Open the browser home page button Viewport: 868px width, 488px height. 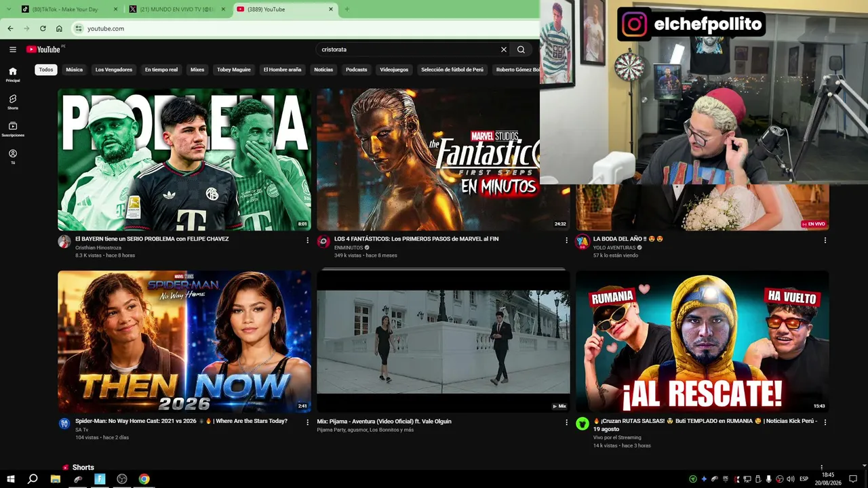click(59, 28)
